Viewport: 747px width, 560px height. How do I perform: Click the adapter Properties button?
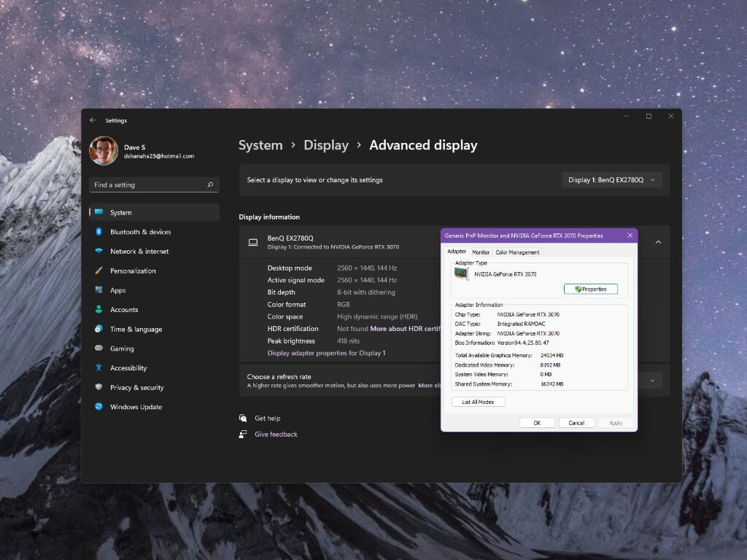(x=590, y=289)
